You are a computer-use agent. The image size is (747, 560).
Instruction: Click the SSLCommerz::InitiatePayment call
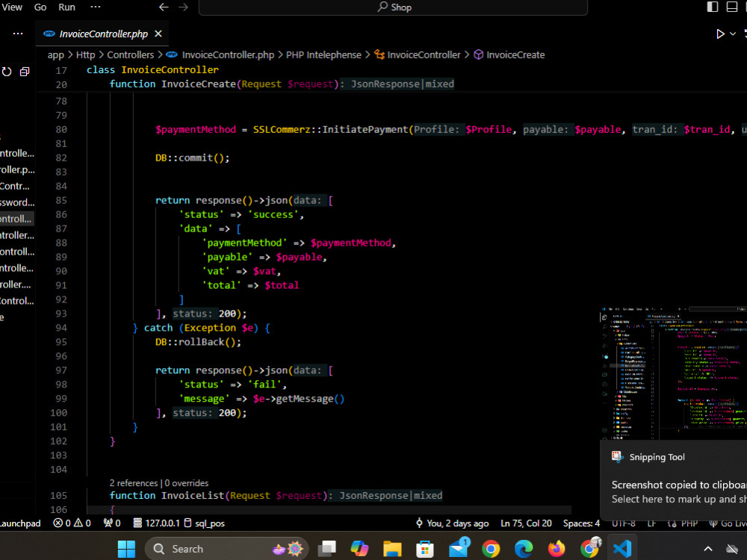pos(331,129)
